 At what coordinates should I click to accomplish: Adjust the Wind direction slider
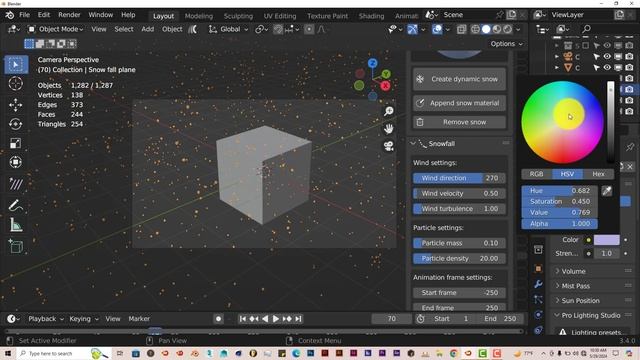click(459, 178)
